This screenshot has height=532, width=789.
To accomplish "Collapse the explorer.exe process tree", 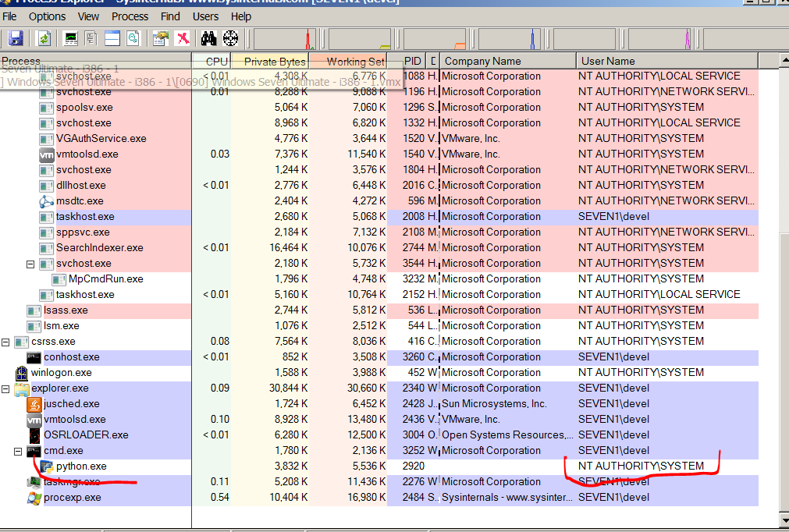I will pos(6,388).
